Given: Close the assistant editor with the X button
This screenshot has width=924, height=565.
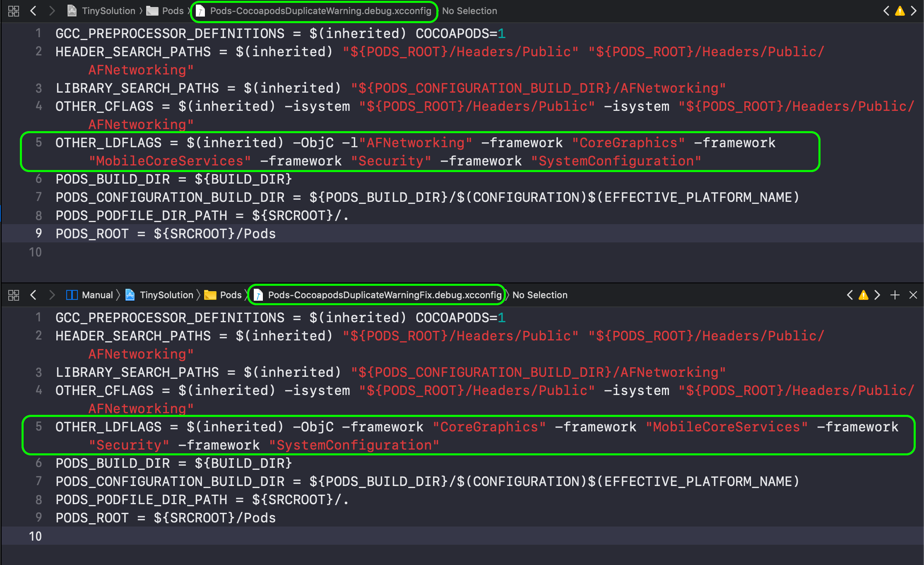Looking at the screenshot, I should 913,295.
